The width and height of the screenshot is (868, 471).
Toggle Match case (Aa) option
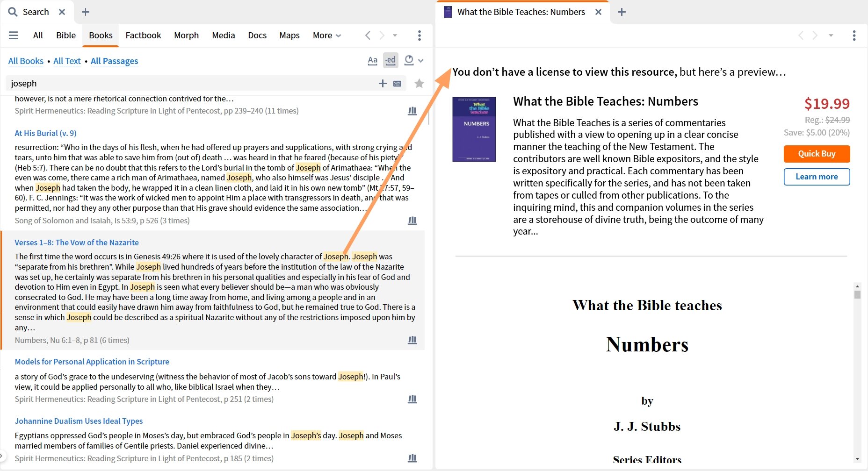coord(372,60)
